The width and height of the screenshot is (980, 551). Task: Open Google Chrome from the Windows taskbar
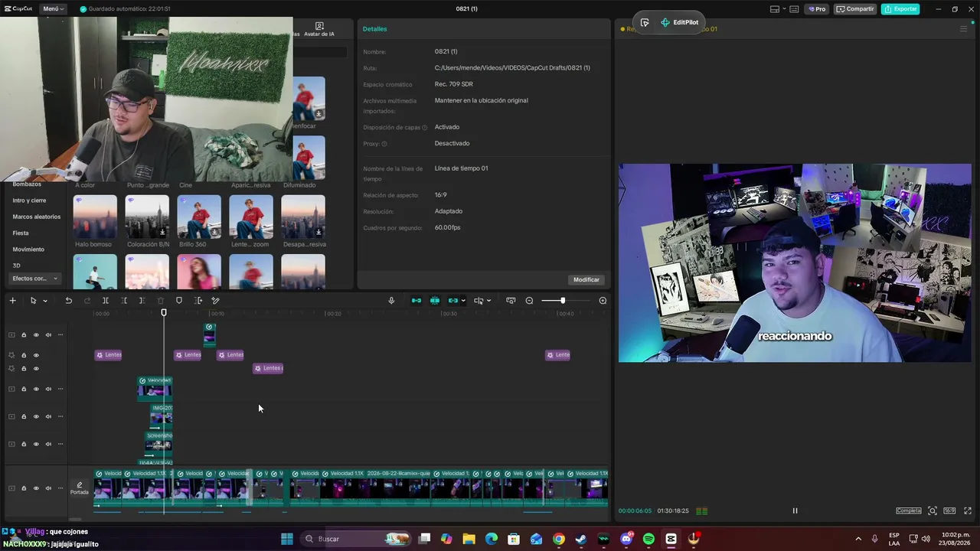pos(559,539)
